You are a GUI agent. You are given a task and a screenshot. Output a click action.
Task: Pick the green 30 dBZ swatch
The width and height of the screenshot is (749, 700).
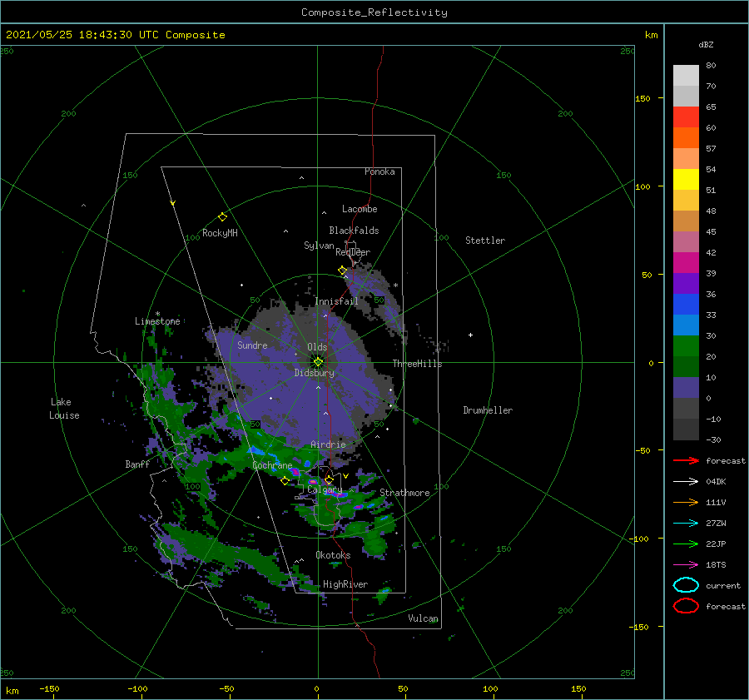point(686,345)
